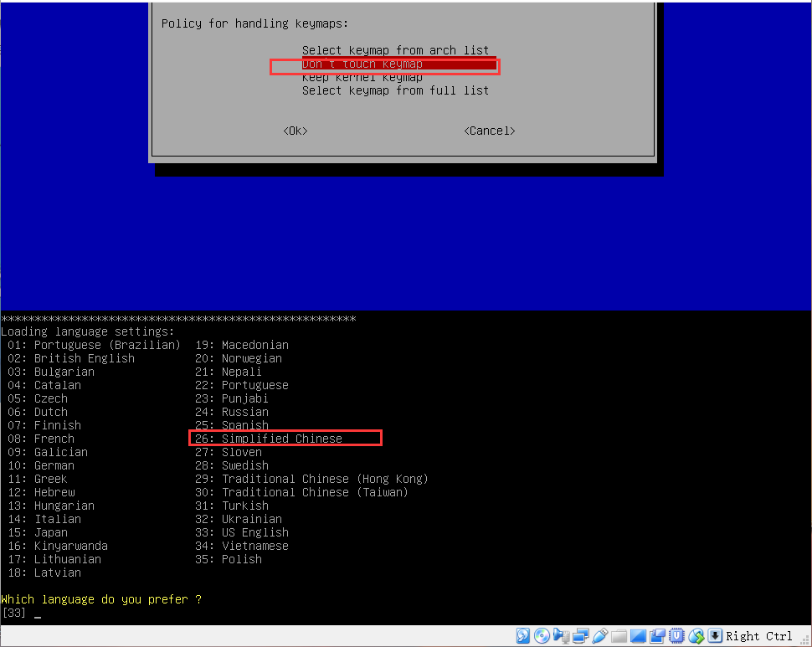Click the [33] language prompt input line

point(21,613)
